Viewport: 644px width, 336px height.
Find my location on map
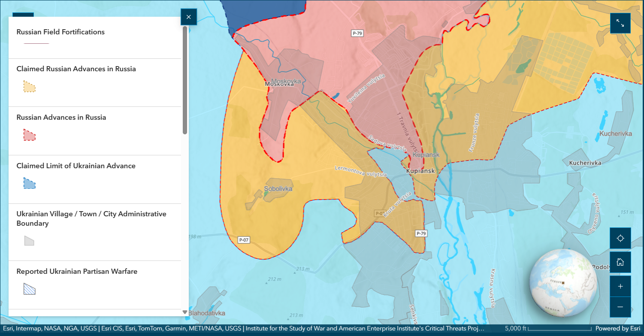pyautogui.click(x=620, y=238)
